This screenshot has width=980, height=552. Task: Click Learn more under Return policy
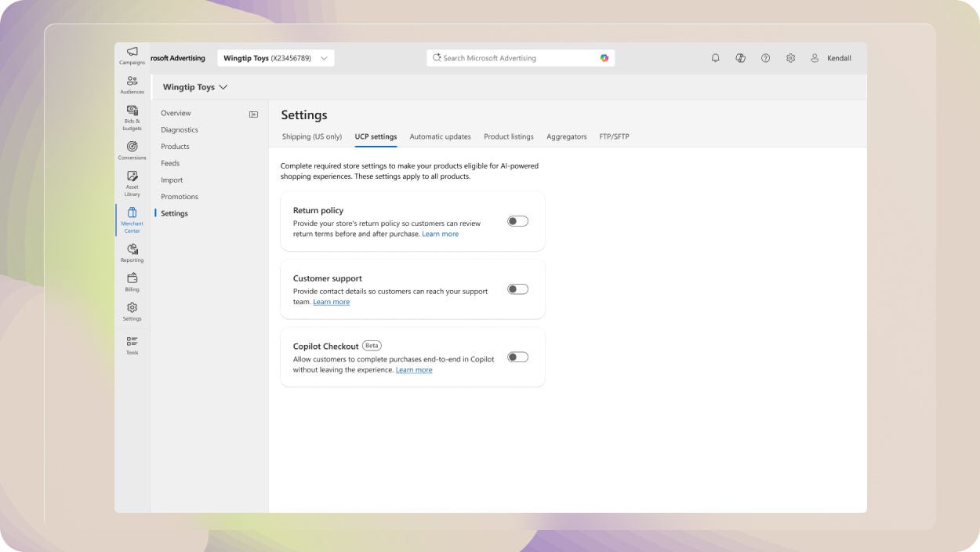pyautogui.click(x=441, y=234)
